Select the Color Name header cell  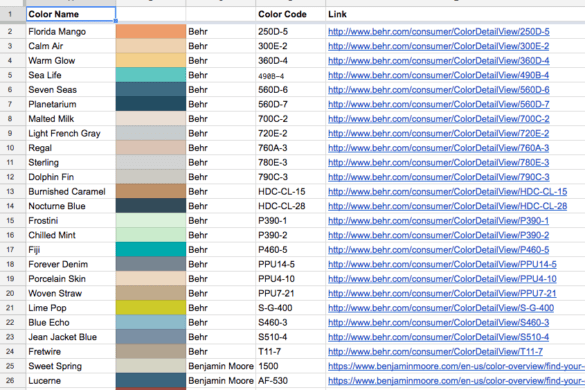point(71,14)
